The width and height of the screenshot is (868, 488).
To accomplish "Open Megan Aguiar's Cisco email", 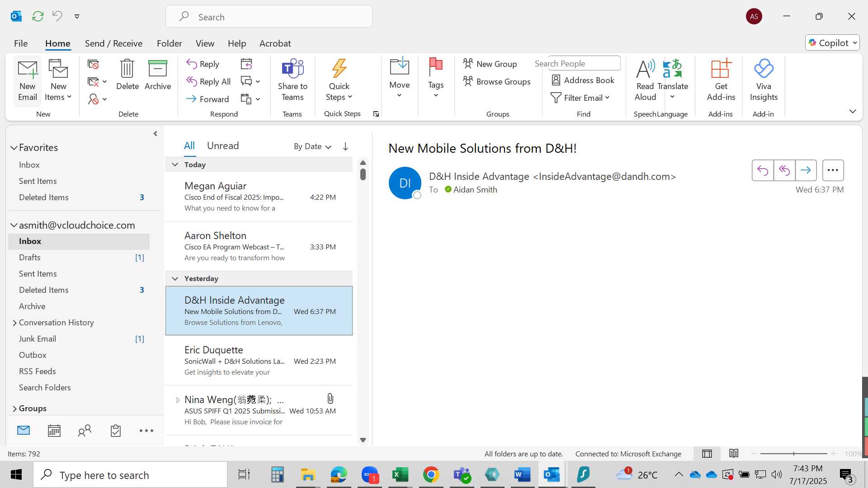I will tap(259, 197).
